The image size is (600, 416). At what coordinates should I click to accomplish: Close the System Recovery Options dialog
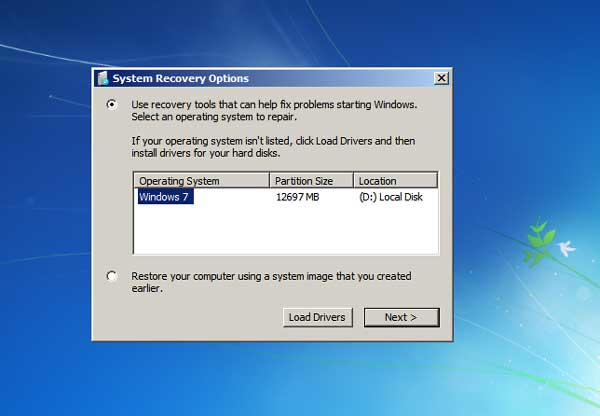441,78
